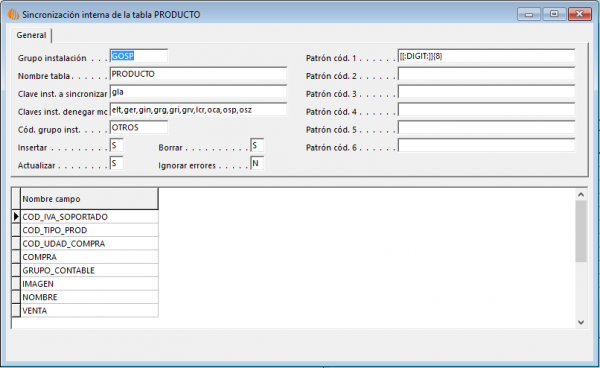This screenshot has width=600, height=368.
Task: Select the NOMBRE cell
Action: 89,297
